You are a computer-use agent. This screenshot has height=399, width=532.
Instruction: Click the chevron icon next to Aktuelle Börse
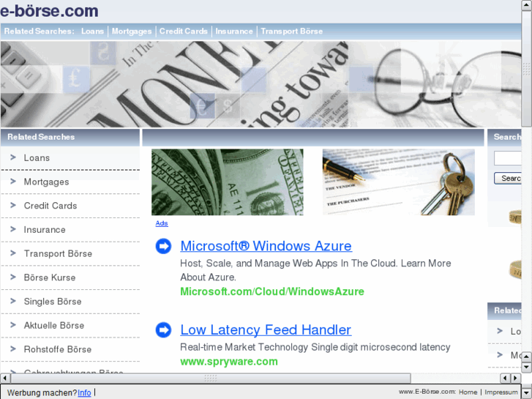pyautogui.click(x=13, y=325)
